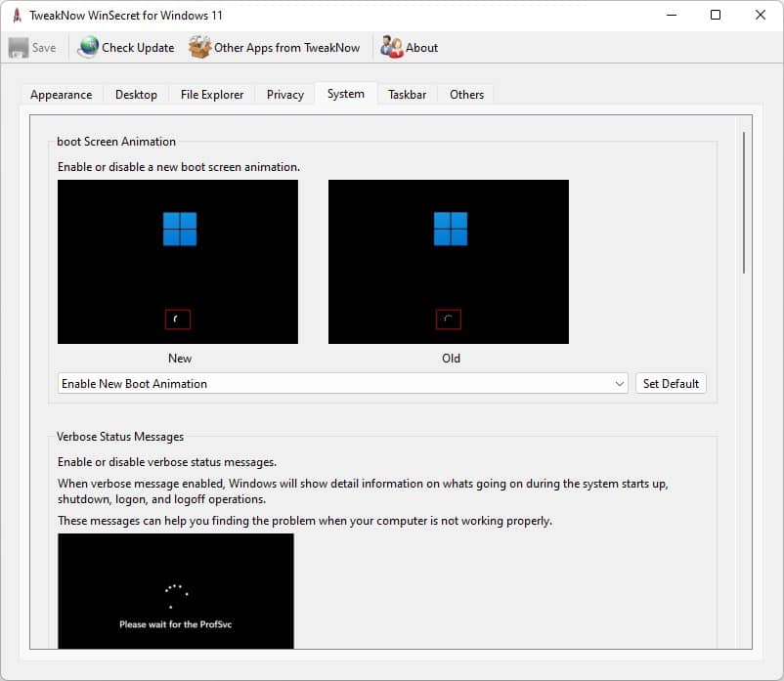Viewport: 784px width, 681px height.
Task: Click the Set Default button
Action: [671, 383]
